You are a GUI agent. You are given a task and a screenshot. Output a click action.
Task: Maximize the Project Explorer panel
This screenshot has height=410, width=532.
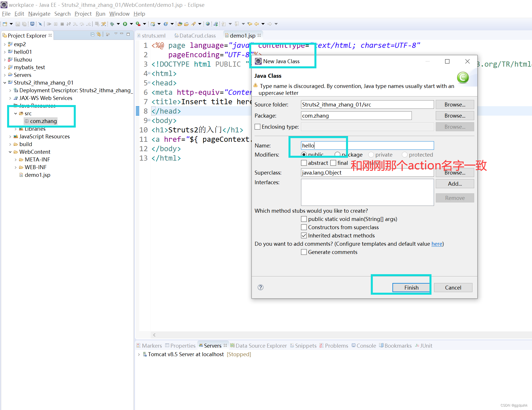click(x=128, y=34)
